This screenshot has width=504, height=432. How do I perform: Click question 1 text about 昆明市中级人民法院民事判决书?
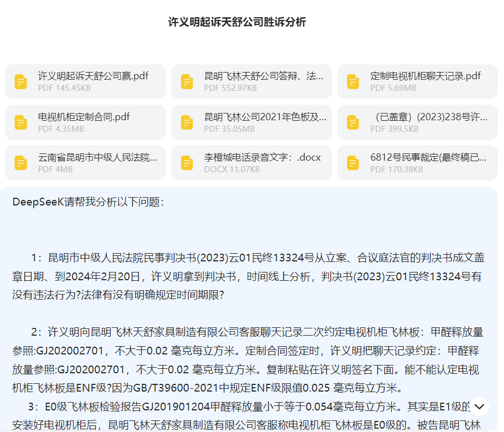coord(248,276)
